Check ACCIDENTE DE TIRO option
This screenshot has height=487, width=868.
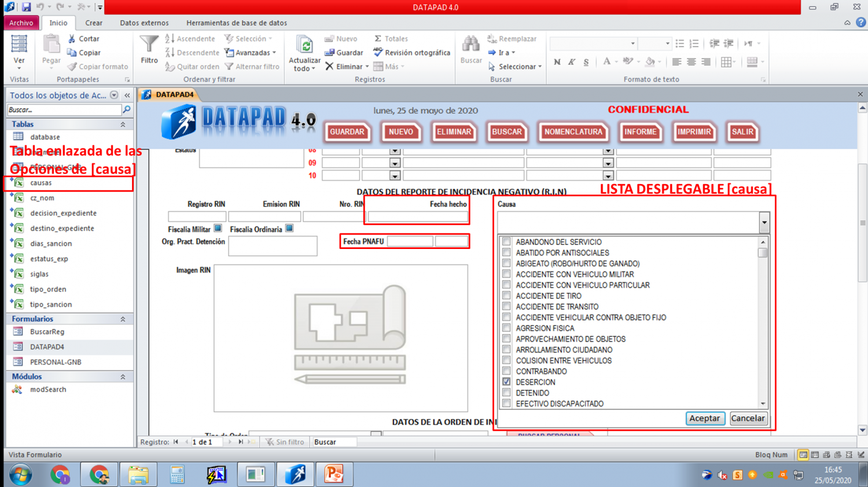pos(506,295)
